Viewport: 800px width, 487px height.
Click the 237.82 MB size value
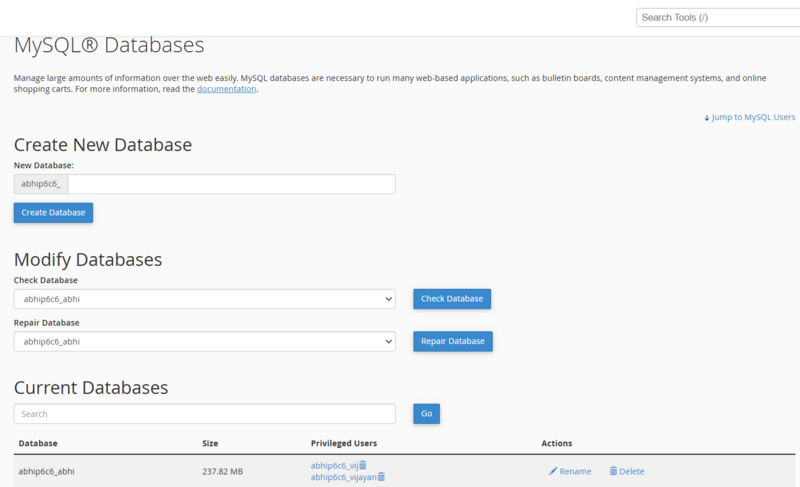[222, 471]
